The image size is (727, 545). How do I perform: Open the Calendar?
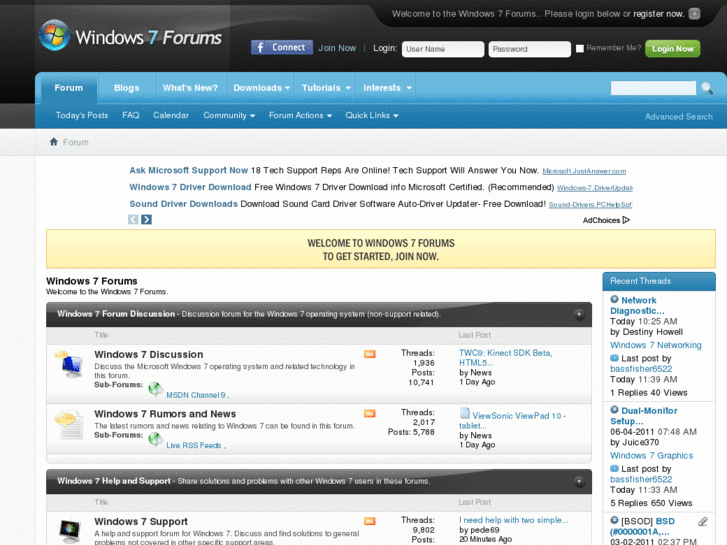(x=171, y=115)
